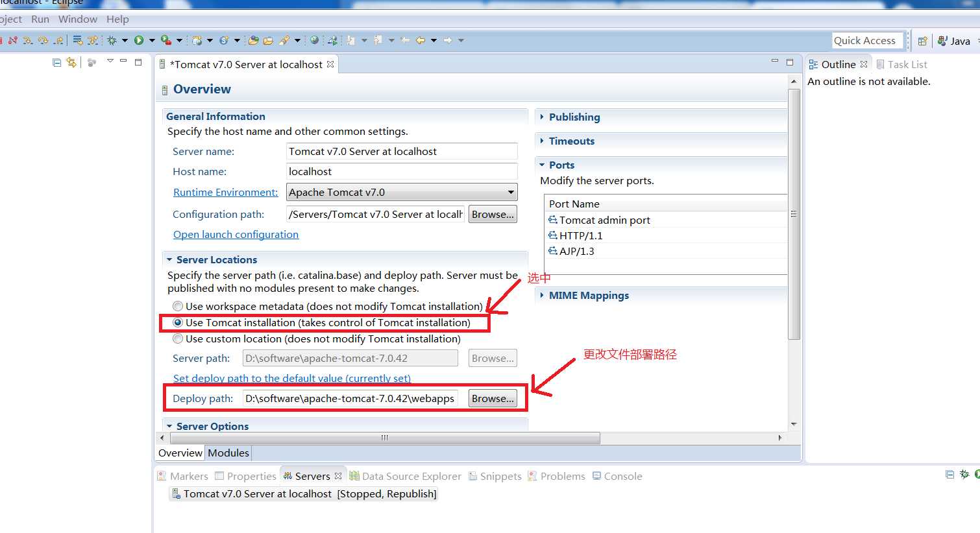The image size is (980, 533).
Task: Open the Search icon dropdown arrow
Action: (x=297, y=40)
